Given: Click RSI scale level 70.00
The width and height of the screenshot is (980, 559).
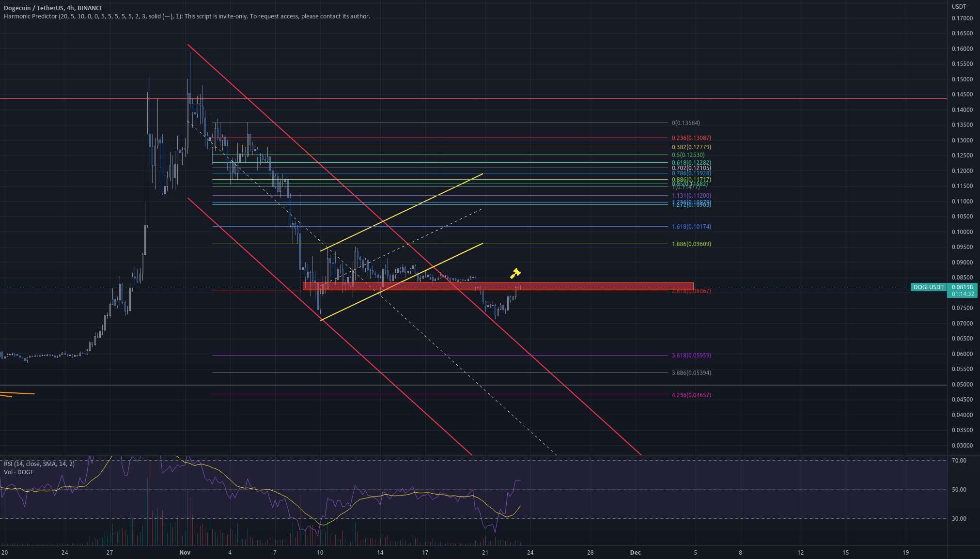Looking at the screenshot, I should 959,461.
